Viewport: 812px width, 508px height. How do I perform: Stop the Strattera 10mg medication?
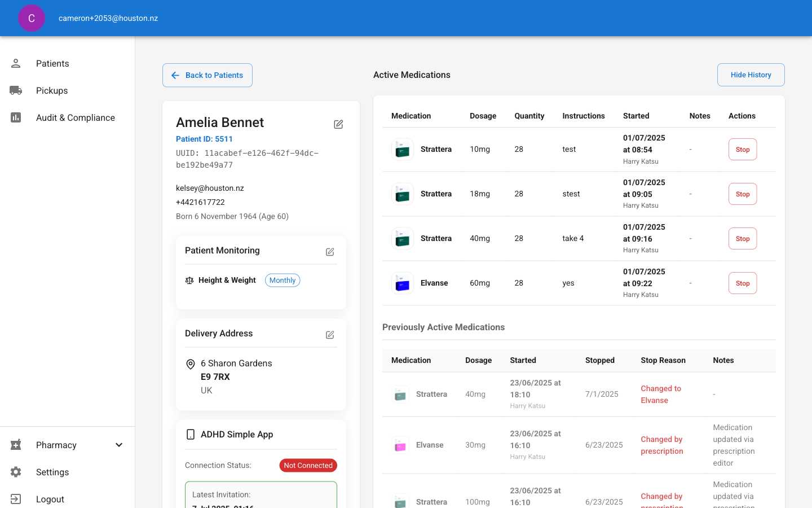pyautogui.click(x=743, y=150)
